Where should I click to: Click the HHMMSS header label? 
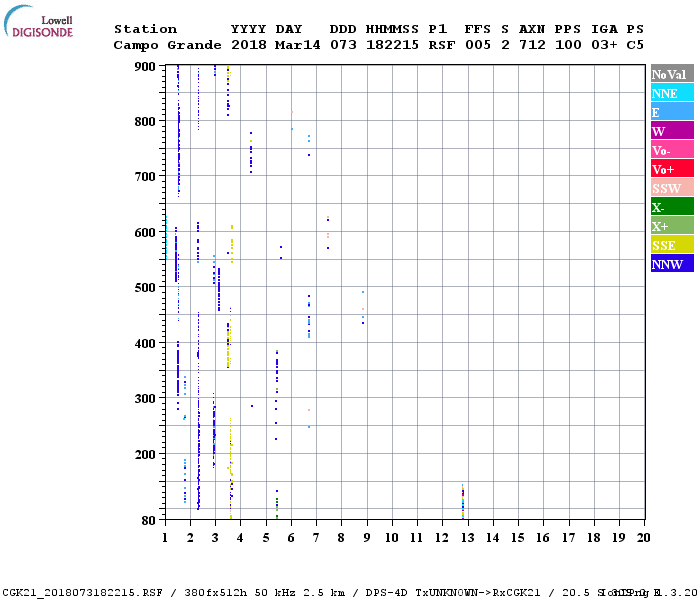(392, 29)
